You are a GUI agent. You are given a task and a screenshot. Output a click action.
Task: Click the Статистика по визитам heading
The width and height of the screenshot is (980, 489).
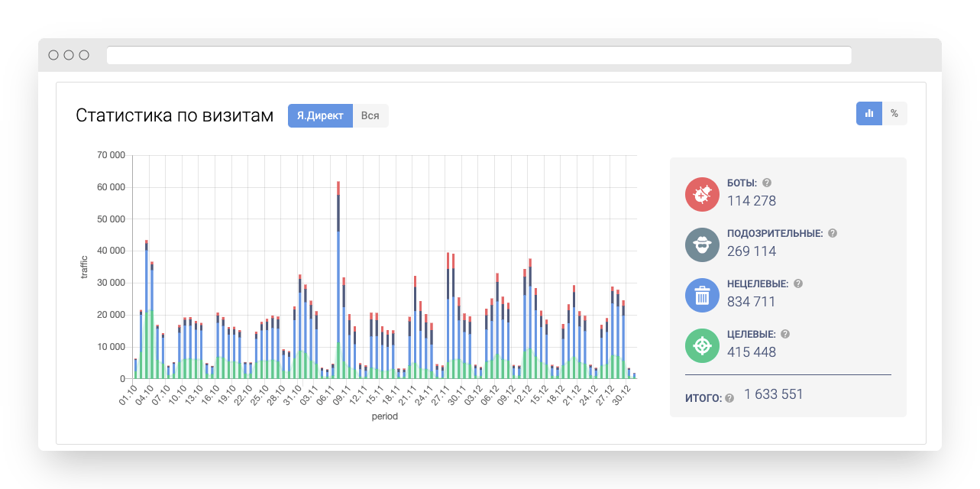point(174,115)
